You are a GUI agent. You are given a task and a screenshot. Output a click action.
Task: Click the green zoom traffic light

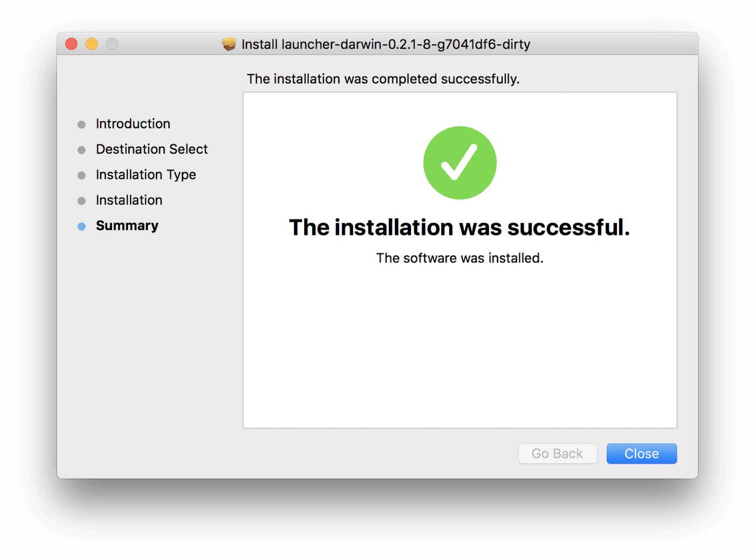coord(112,44)
